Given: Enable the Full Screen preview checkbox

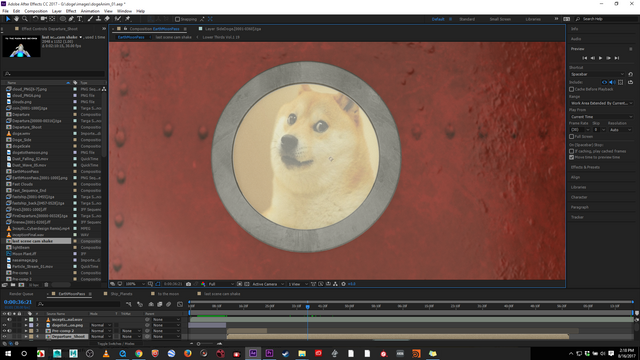Looking at the screenshot, I should pyautogui.click(x=572, y=136).
